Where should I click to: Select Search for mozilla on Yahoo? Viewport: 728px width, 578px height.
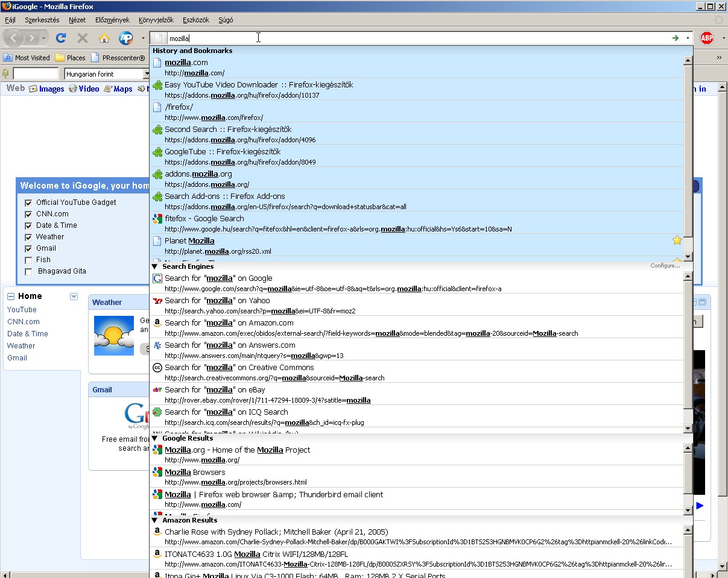coord(217,301)
